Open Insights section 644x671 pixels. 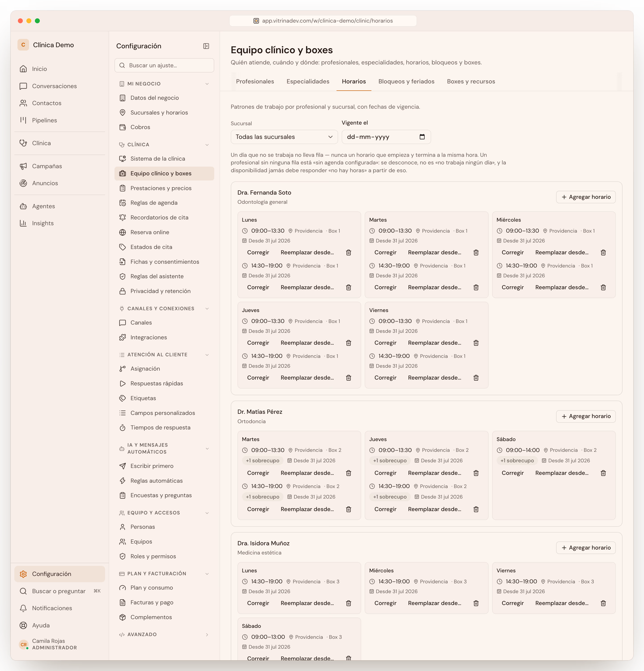tap(59, 223)
